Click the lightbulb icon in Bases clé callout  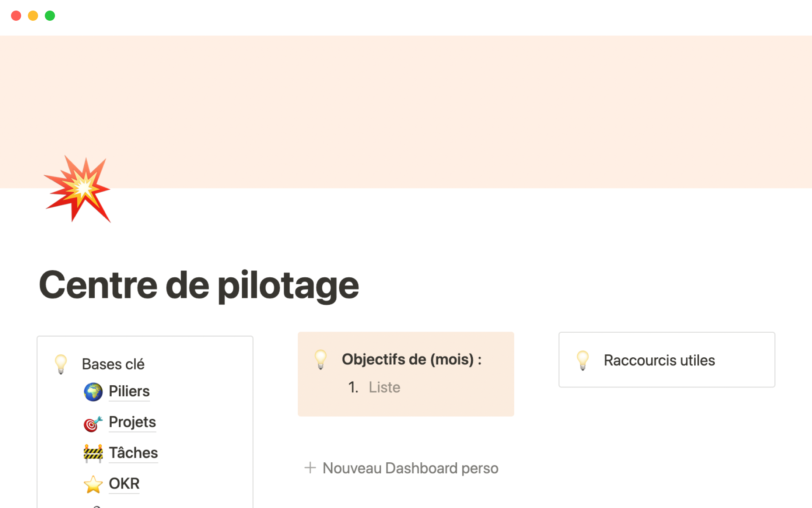61,364
